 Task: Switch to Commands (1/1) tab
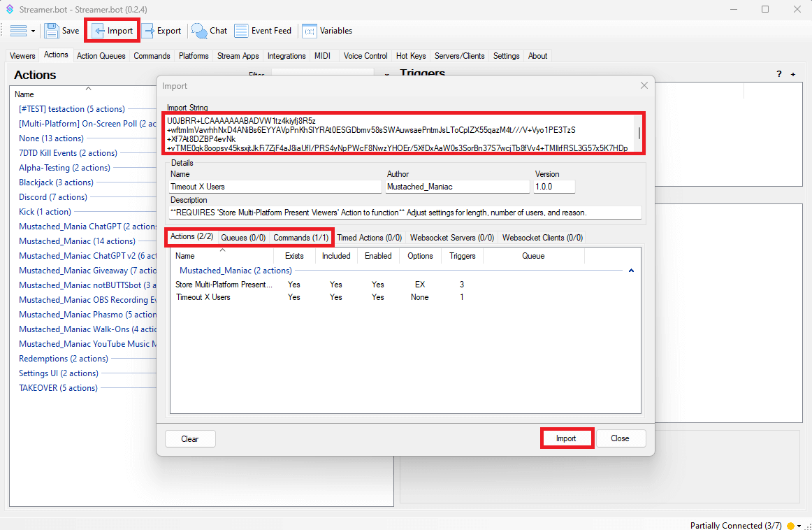click(x=300, y=238)
